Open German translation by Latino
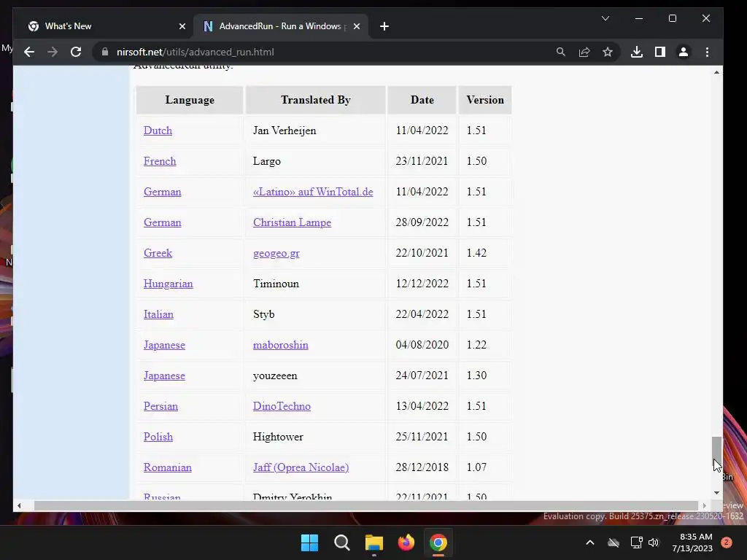Screen dimensions: 747x560 [163, 192]
